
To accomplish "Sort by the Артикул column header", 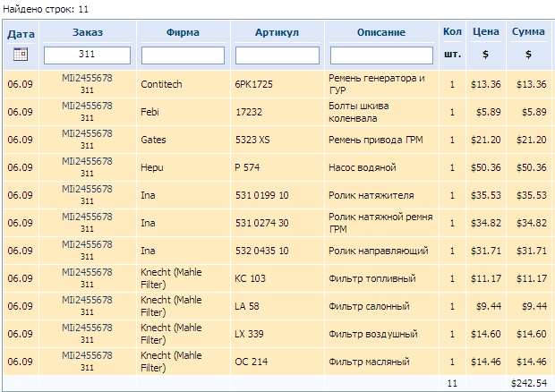I will pos(277,32).
